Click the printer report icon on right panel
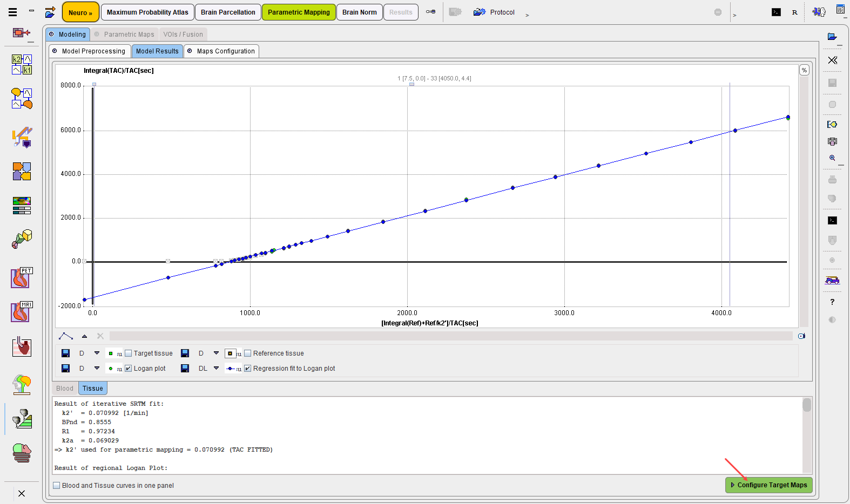 832,141
